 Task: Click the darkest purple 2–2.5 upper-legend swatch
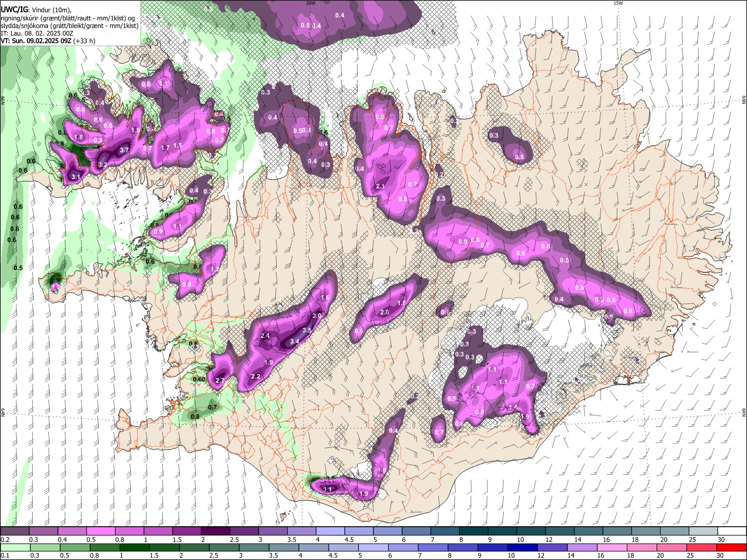click(x=215, y=531)
